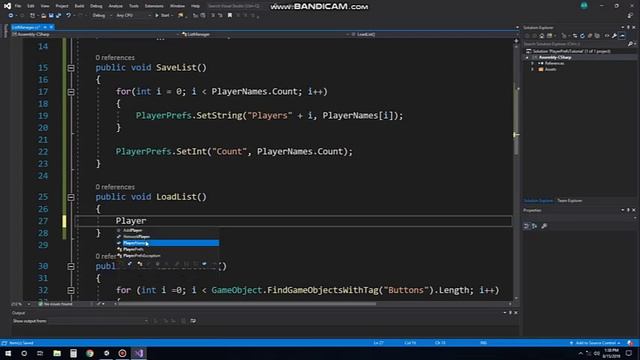This screenshot has width=640, height=360.
Task: Click the Properties panel Categorized icon
Action: tap(527, 226)
